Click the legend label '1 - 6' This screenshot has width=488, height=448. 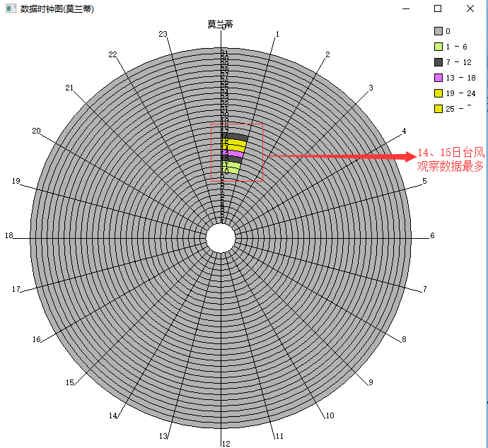[456, 47]
